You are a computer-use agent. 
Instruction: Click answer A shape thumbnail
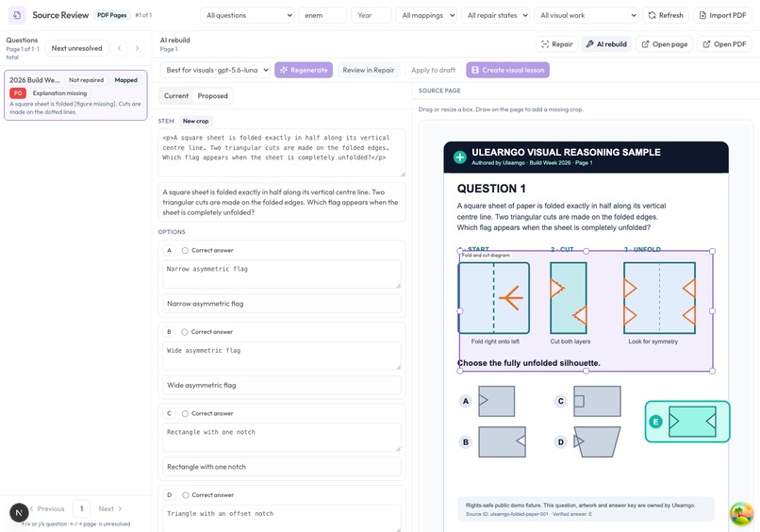[x=496, y=401]
